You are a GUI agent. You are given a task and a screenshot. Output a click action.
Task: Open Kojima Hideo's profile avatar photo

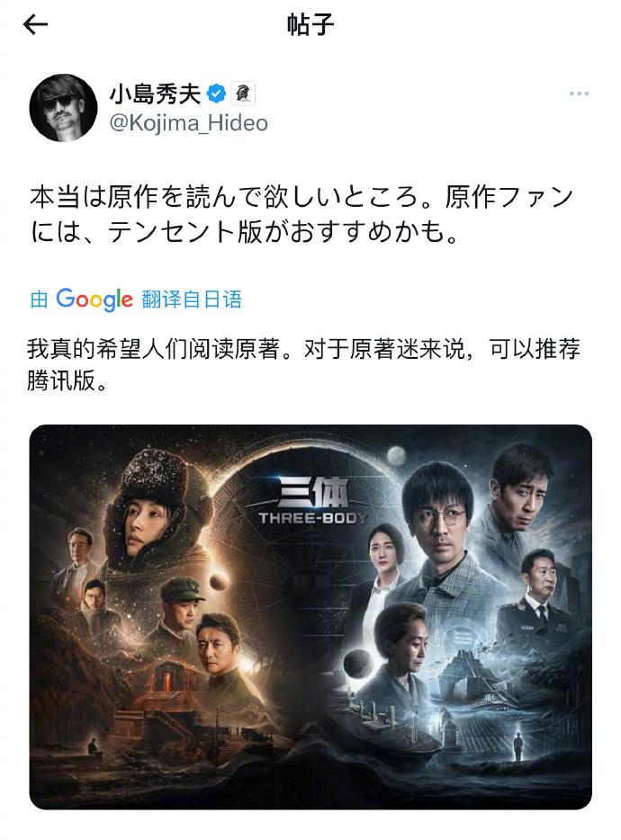(x=63, y=108)
